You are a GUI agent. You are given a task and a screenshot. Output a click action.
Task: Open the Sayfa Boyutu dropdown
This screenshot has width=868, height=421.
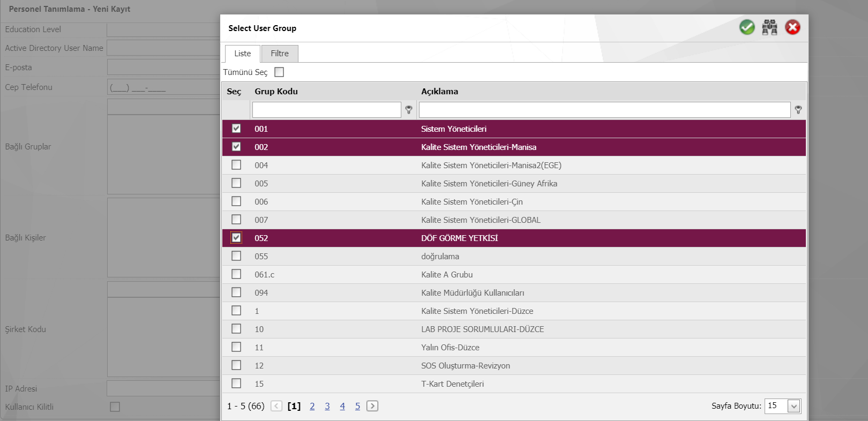tap(794, 406)
